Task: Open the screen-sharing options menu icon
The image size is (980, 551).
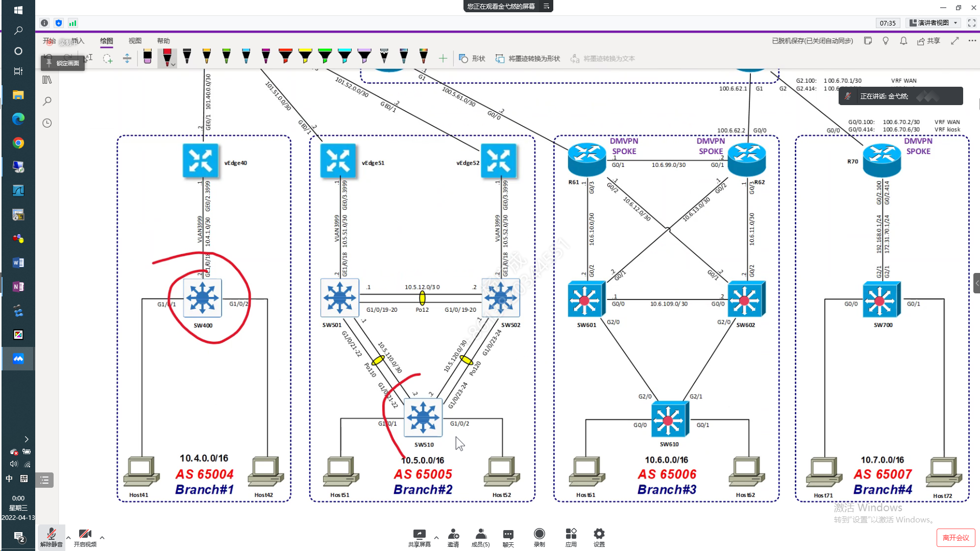Action: pos(547,6)
